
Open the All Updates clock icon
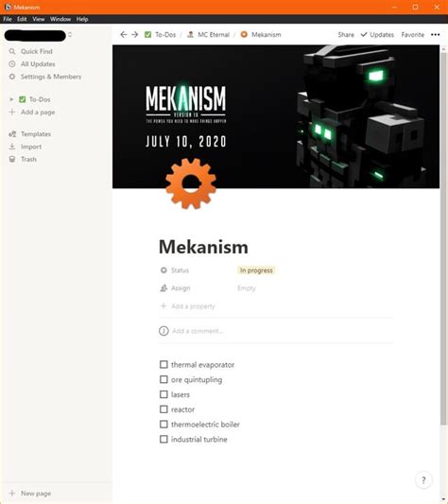12,64
